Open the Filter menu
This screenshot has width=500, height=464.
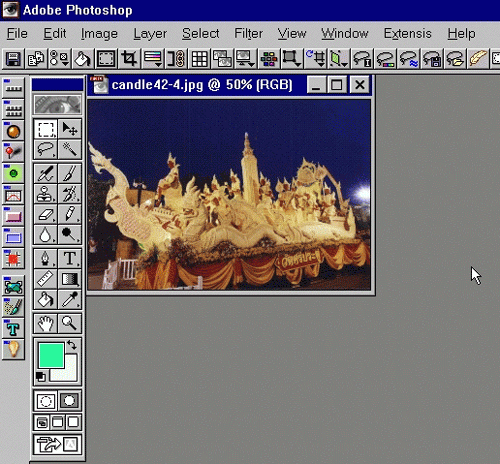(x=248, y=34)
